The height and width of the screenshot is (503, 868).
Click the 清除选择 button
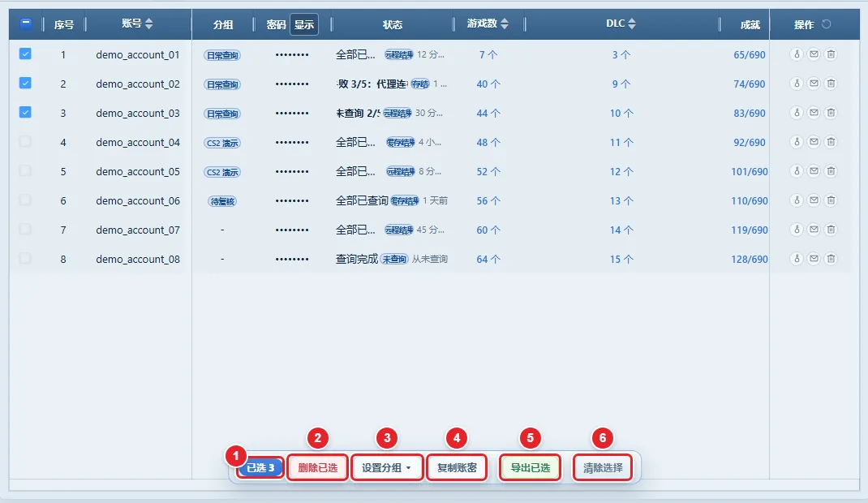[603, 467]
